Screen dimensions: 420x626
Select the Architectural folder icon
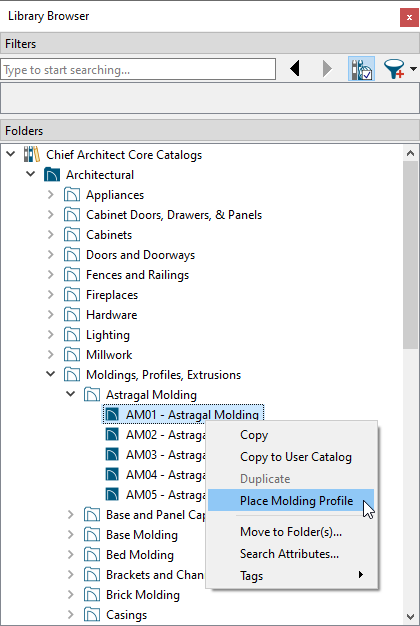point(52,174)
